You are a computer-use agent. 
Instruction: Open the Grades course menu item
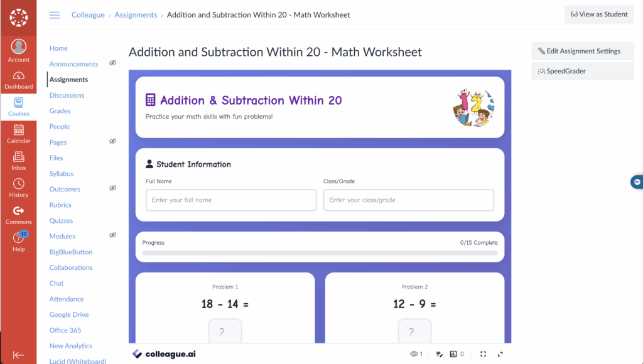[60, 111]
